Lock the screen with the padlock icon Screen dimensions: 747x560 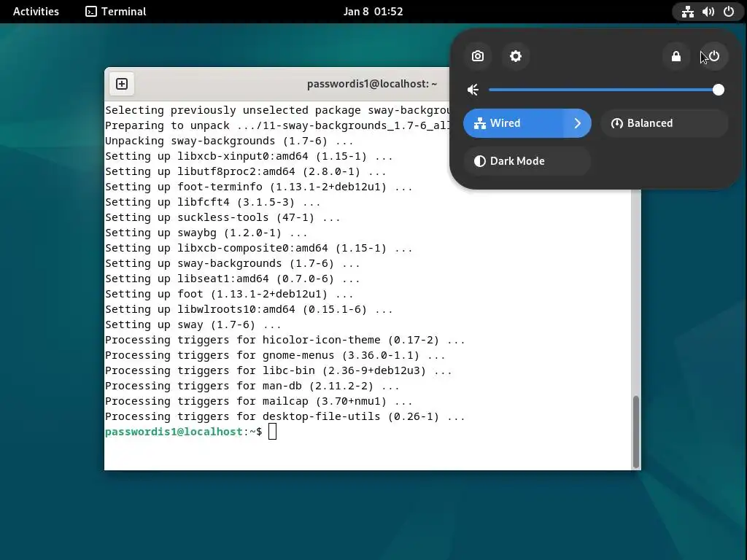point(676,56)
